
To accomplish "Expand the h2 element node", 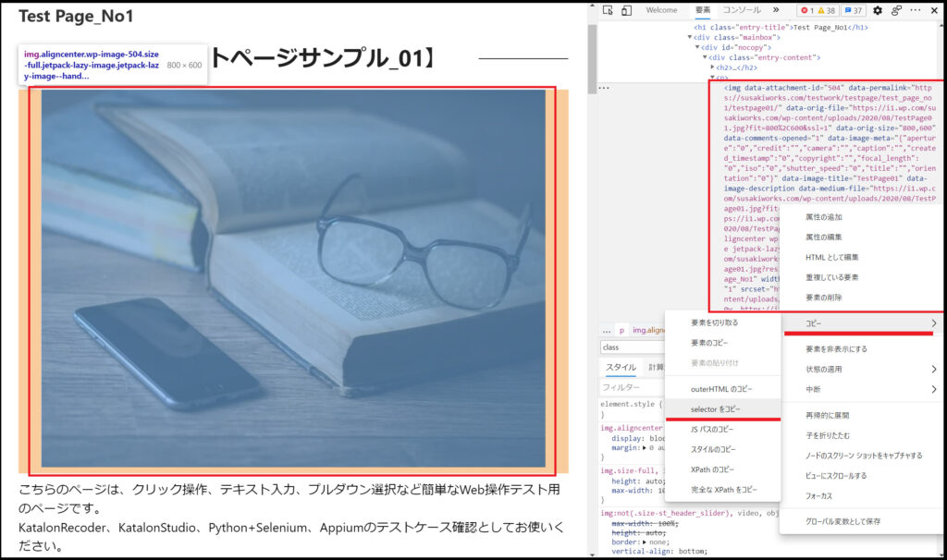I will (713, 67).
